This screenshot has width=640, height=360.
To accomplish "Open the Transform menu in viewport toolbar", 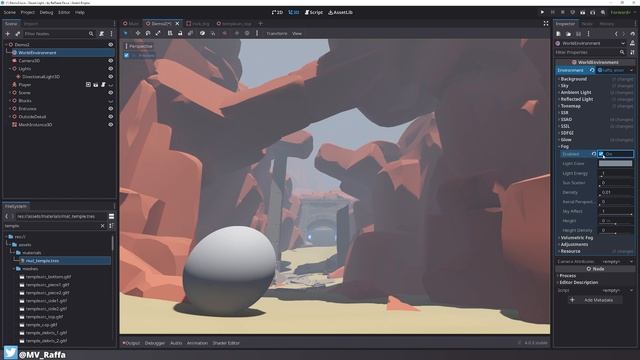I will click(x=277, y=33).
